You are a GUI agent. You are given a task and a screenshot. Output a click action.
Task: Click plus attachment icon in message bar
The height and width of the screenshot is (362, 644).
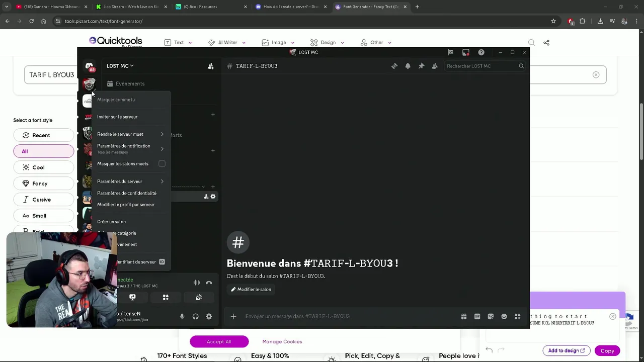click(233, 316)
